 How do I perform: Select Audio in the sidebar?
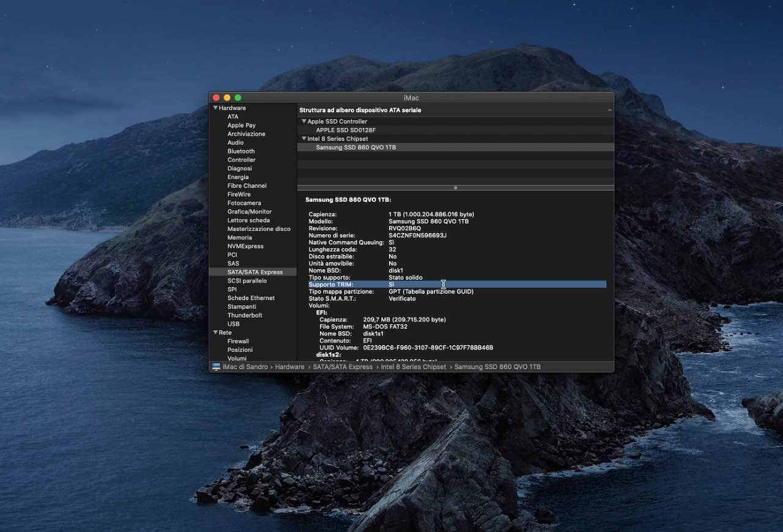[236, 142]
